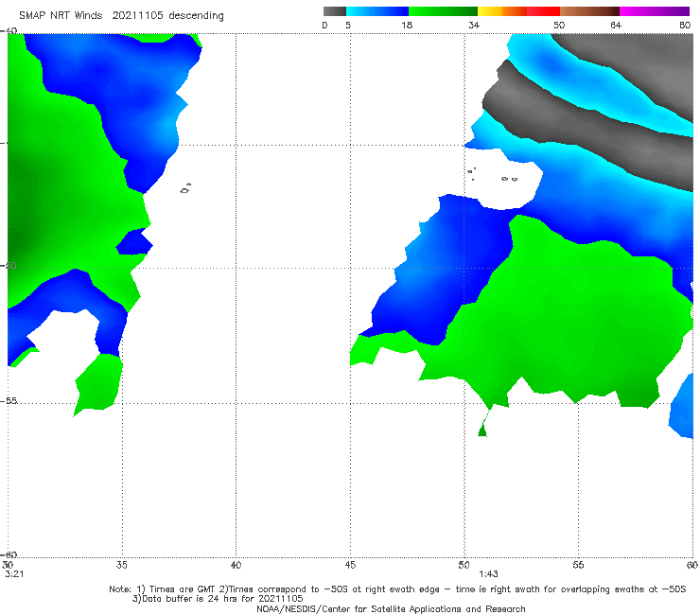Click the brown 50-64 segment of color bar

pyautogui.click(x=589, y=11)
